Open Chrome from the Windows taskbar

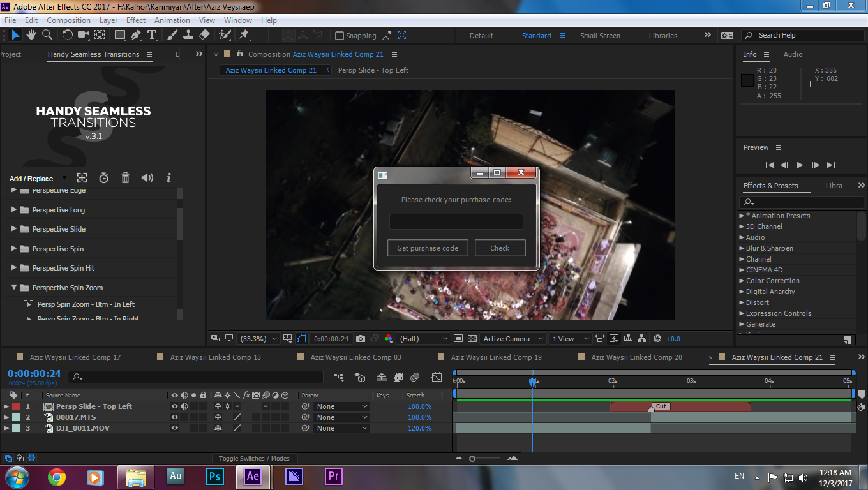(x=56, y=477)
